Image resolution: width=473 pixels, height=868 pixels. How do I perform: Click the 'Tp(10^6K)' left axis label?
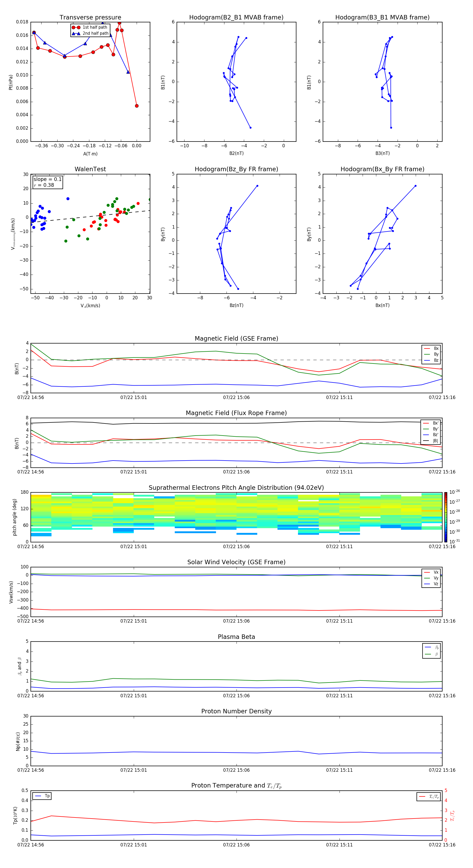15,815
